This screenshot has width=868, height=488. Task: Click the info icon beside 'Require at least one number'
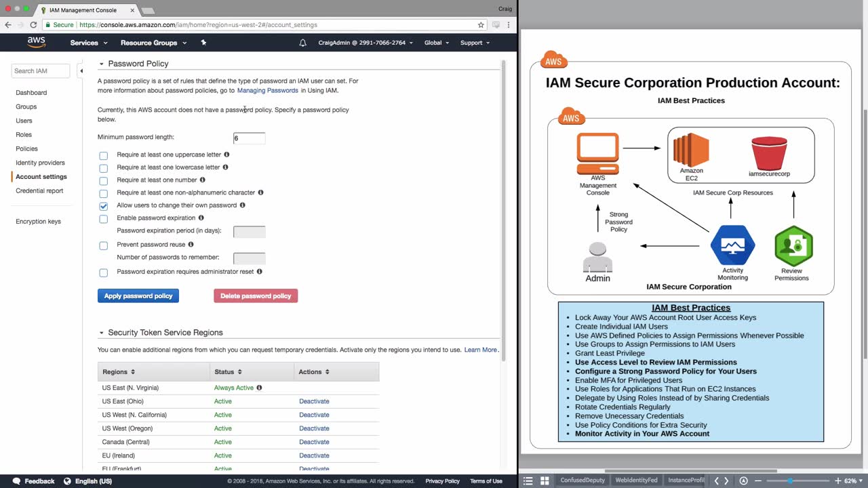click(x=202, y=180)
